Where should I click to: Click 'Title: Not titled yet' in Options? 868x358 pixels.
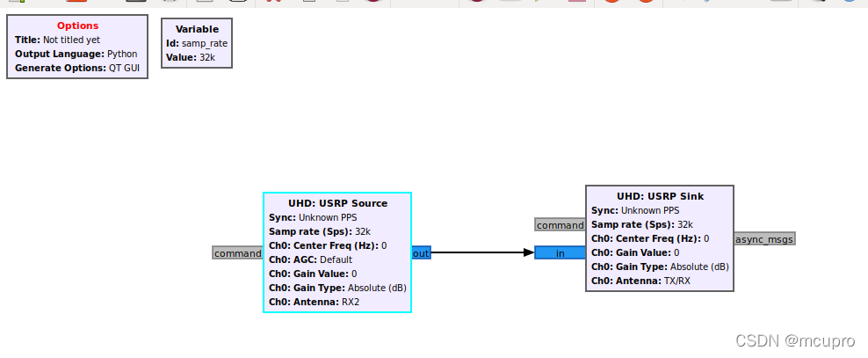click(x=58, y=40)
